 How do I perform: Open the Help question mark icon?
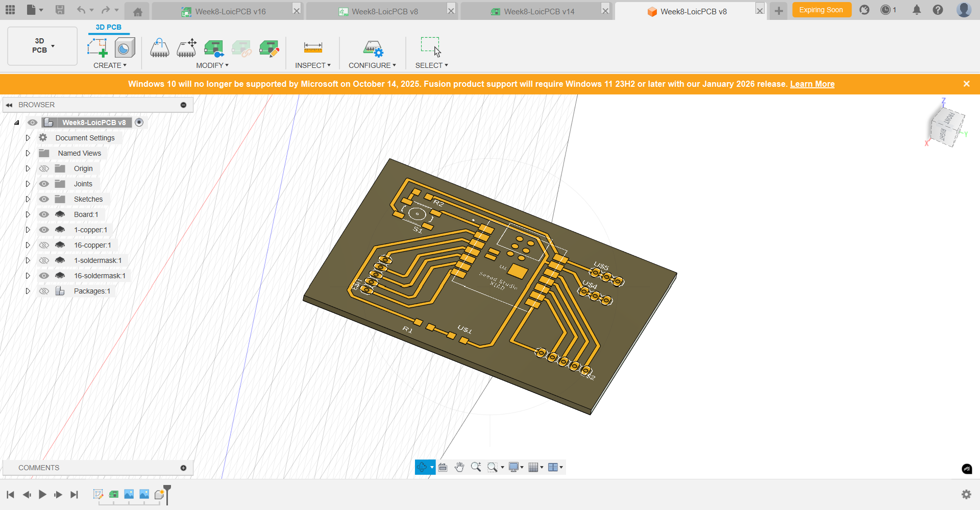[x=938, y=10]
